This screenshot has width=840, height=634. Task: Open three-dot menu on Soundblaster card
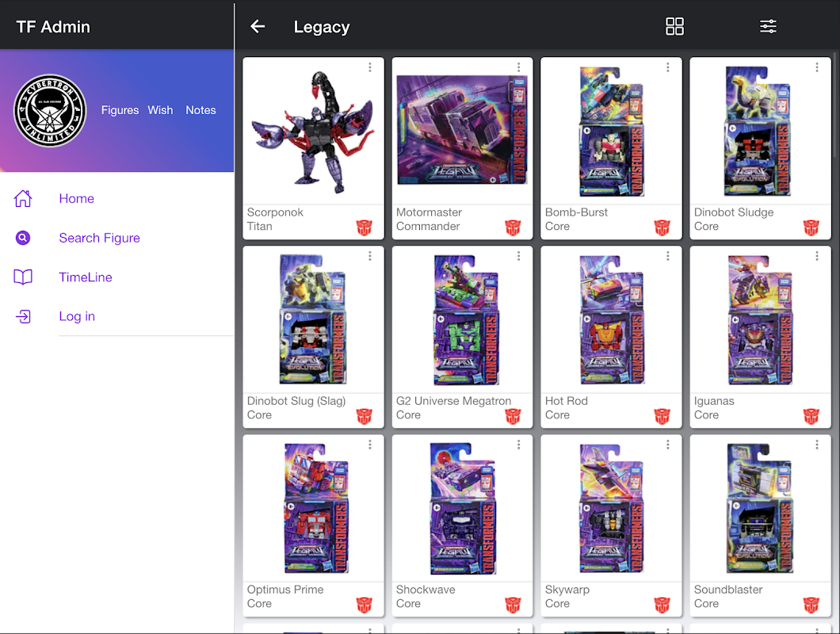click(816, 445)
